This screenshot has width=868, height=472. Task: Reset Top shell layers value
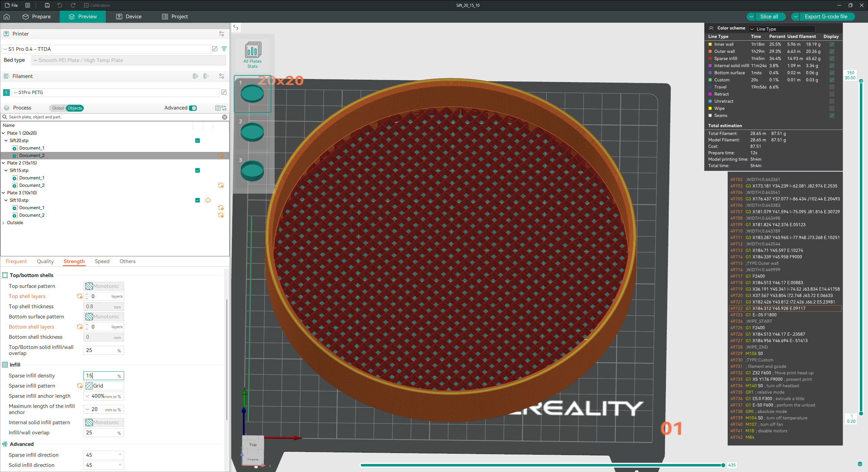[x=80, y=296]
